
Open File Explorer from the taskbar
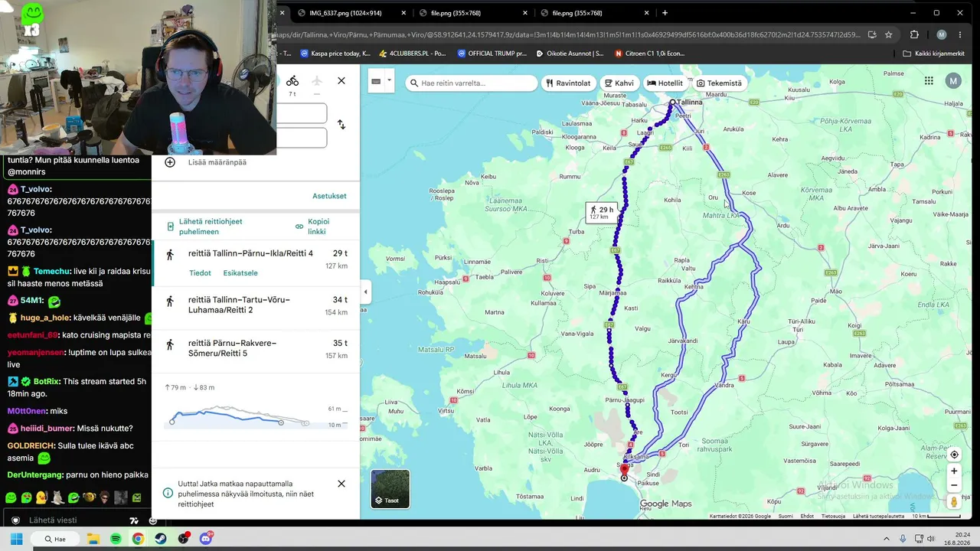pyautogui.click(x=93, y=539)
